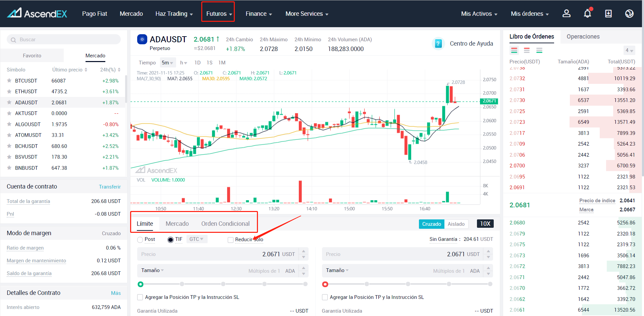The image size is (644, 316).
Task: Sort by Último precio arrows
Action: [86, 70]
